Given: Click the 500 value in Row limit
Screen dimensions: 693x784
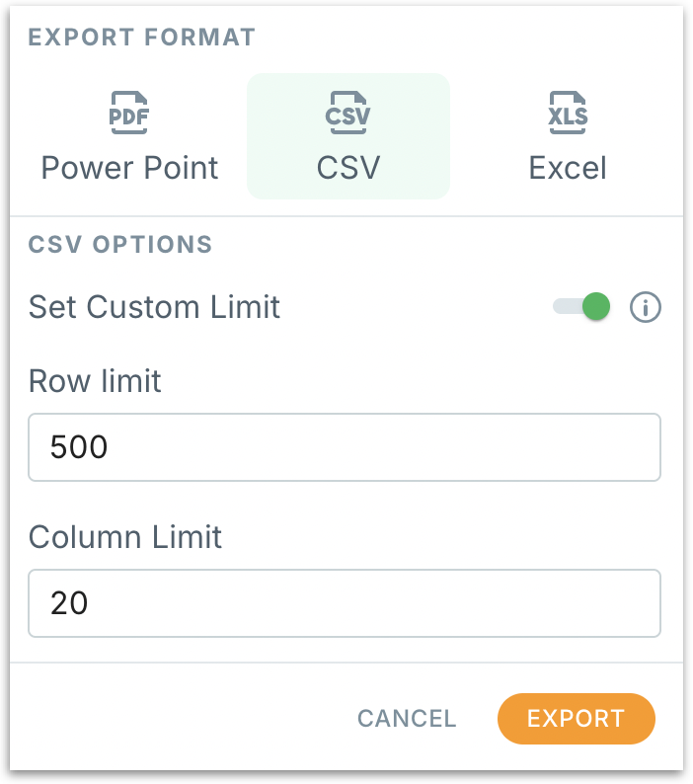Looking at the screenshot, I should (x=79, y=447).
